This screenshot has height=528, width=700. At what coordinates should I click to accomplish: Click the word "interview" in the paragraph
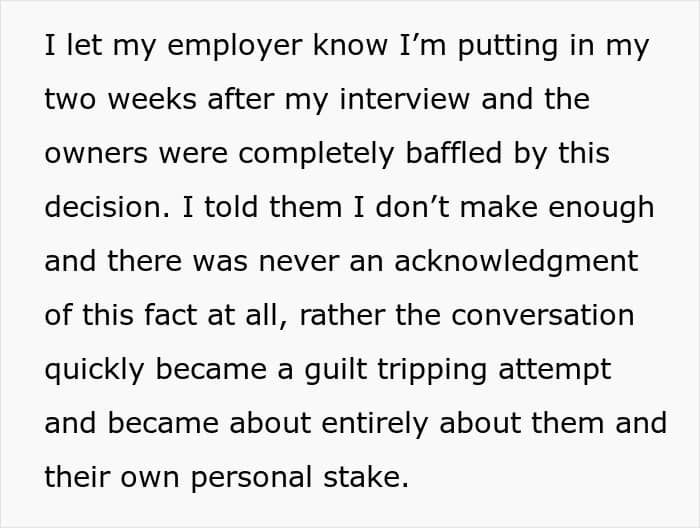(x=404, y=98)
